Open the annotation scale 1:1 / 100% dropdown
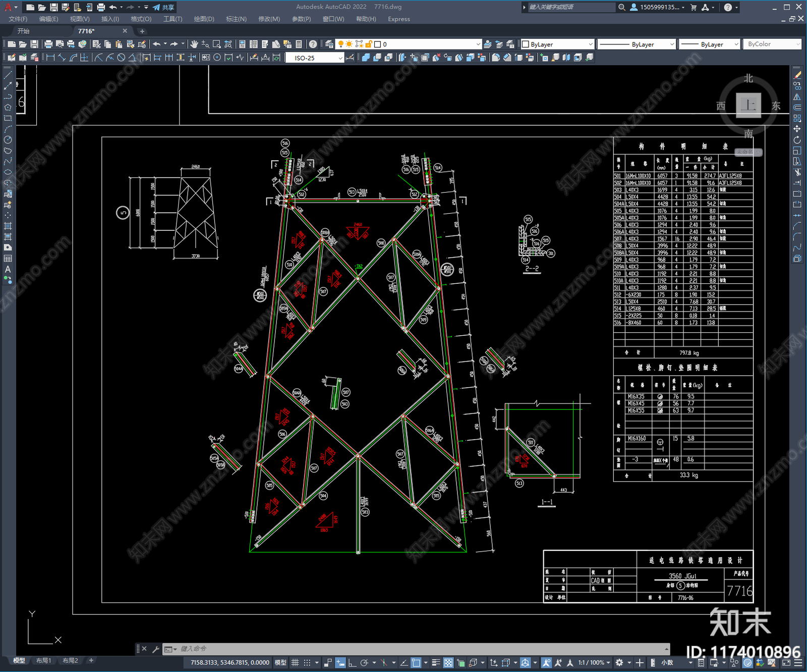This screenshot has height=672, width=807. (x=594, y=662)
